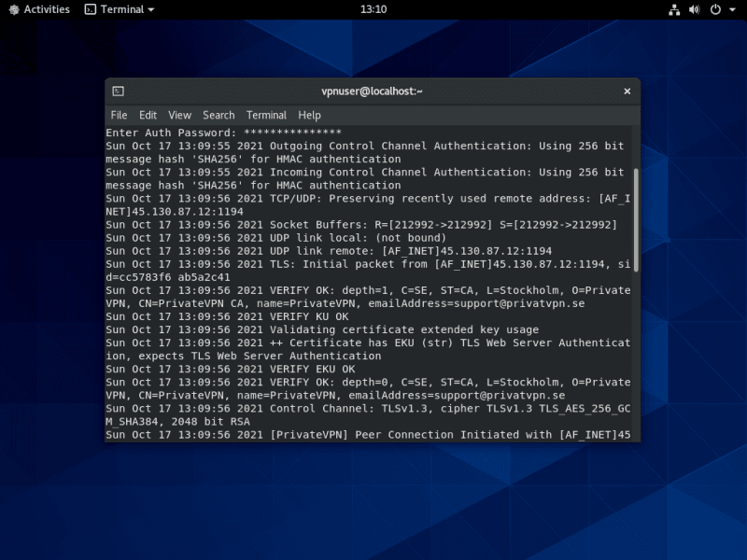Close the vpnuser@localhost terminal window
The width and height of the screenshot is (747, 560).
tap(627, 91)
